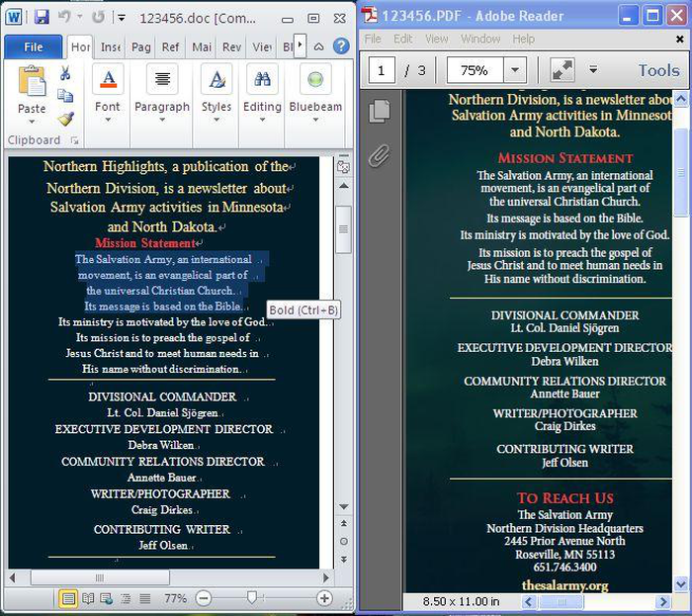Viewport: 692px width, 616px height.
Task: Open Customize Quick Access Toolbar dropdown
Action: [x=121, y=18]
